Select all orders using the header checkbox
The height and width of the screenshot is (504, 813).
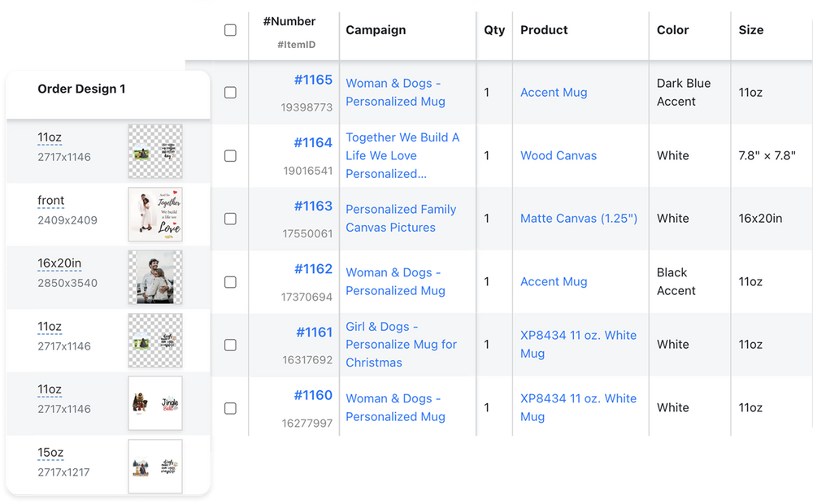click(230, 29)
